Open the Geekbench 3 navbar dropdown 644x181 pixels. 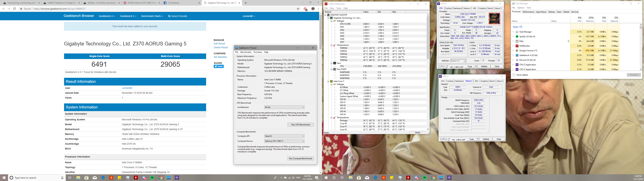point(128,16)
